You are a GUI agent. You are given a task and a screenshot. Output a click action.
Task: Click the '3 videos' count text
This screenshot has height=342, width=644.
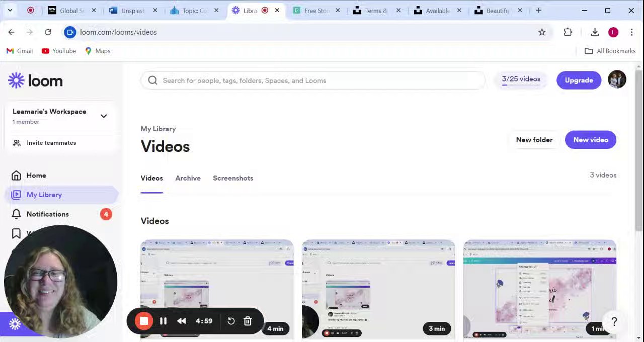click(x=603, y=175)
